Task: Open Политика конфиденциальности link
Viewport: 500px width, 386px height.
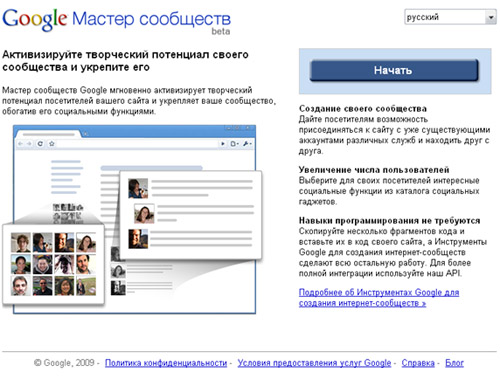Action: (x=166, y=363)
